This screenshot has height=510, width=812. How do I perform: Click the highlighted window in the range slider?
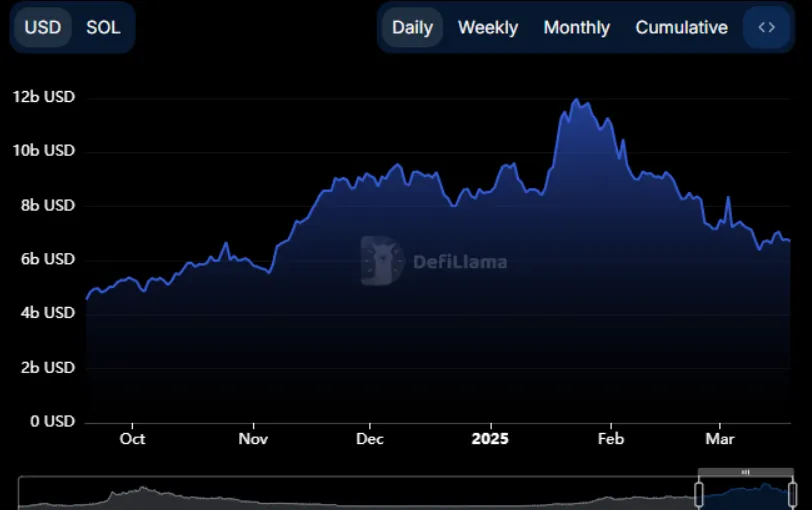(745, 494)
